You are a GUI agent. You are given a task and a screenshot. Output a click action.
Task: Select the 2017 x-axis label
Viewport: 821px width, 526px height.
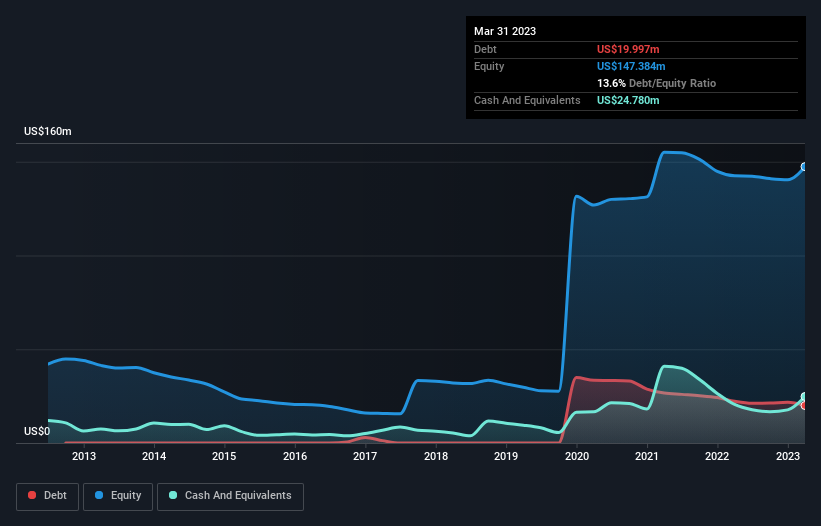[x=365, y=456]
